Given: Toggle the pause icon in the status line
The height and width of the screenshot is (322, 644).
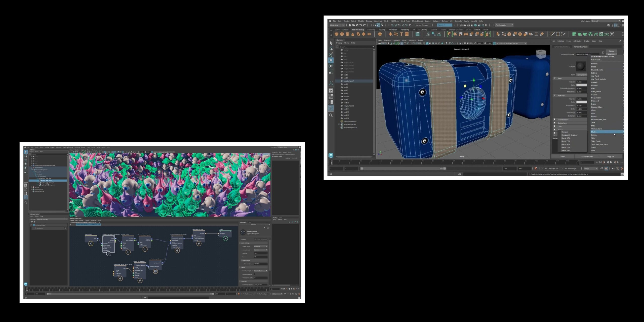Looking at the screenshot, I should pyautogui.click(x=486, y=25).
